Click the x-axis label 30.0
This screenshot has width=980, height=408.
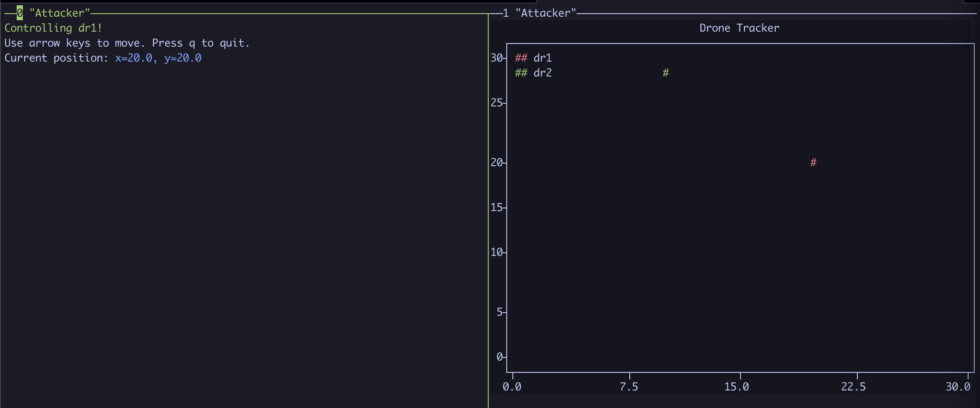click(x=958, y=387)
